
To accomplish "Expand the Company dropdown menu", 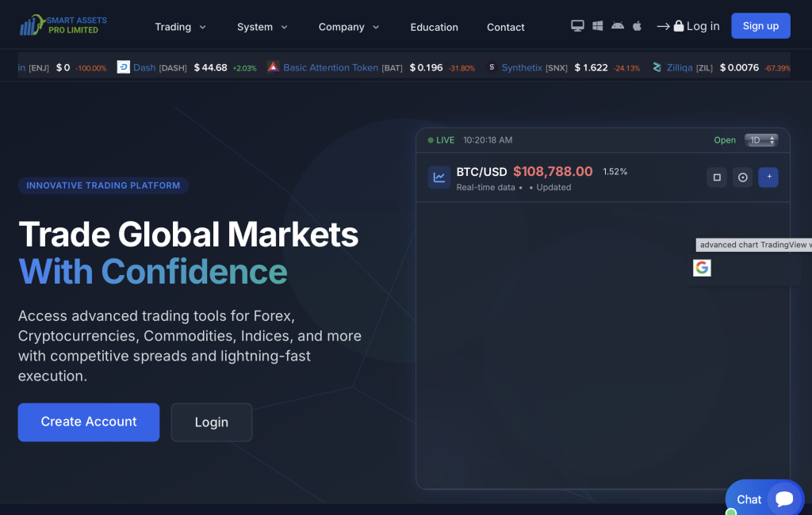I will coord(349,27).
